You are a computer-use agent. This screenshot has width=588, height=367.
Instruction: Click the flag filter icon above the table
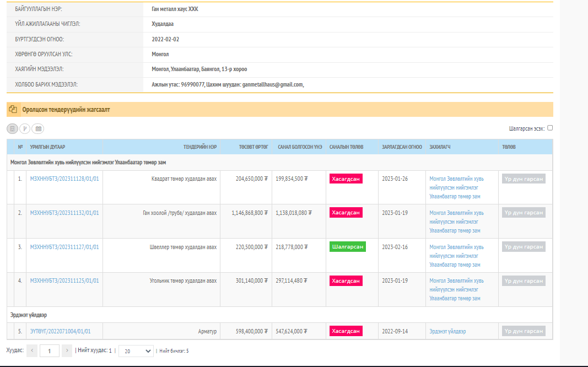(25, 128)
